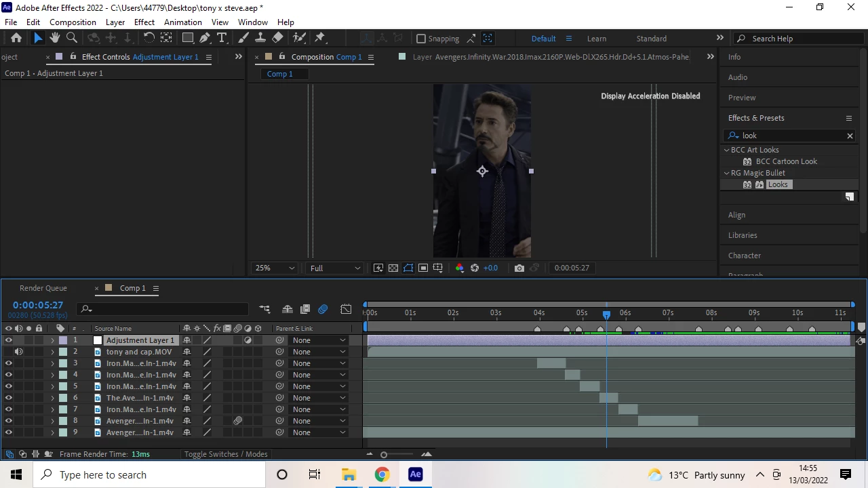Enable the Snapping checkbox
Screen dimensions: 868x488
[421, 39]
